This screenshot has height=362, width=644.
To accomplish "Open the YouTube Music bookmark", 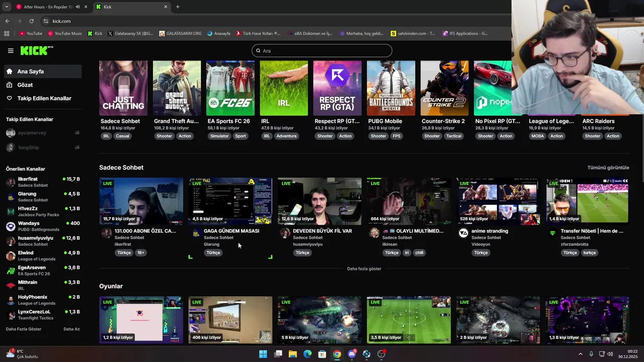I will (x=65, y=34).
